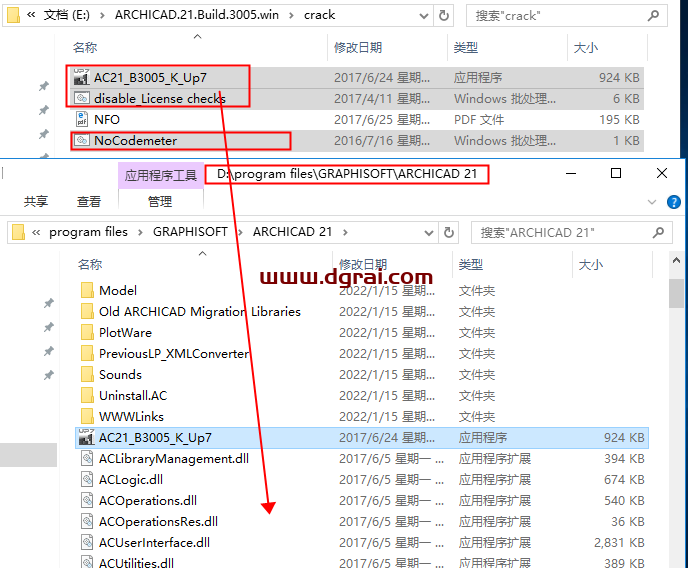
Task: Click GRAPHISOFT in the breadcrumb path
Action: (190, 232)
